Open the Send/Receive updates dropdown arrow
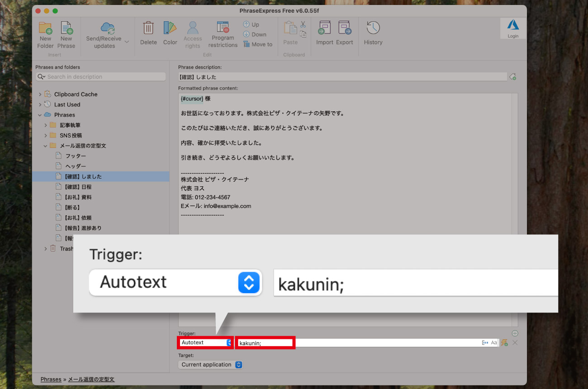Screen dimensions: 588x389 click(127, 42)
